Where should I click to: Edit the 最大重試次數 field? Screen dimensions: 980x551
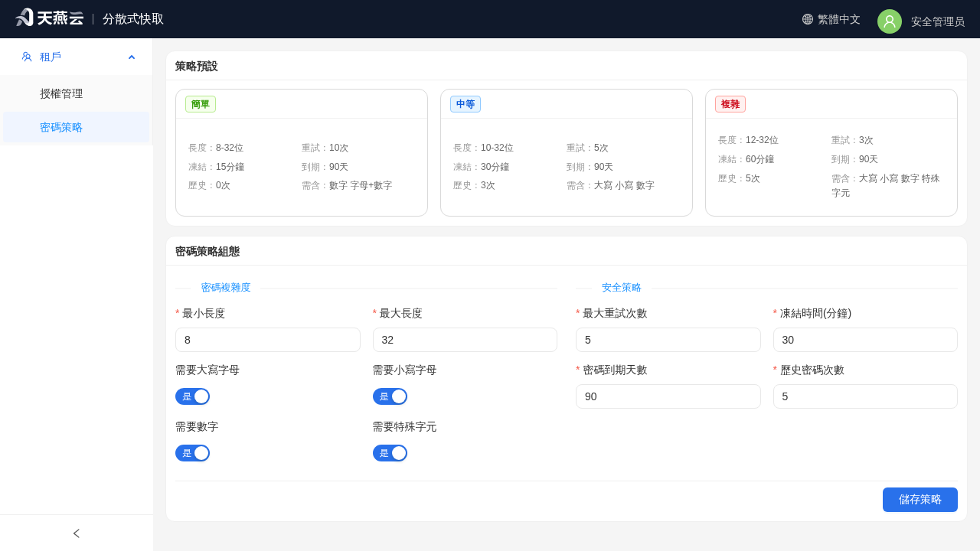click(668, 340)
